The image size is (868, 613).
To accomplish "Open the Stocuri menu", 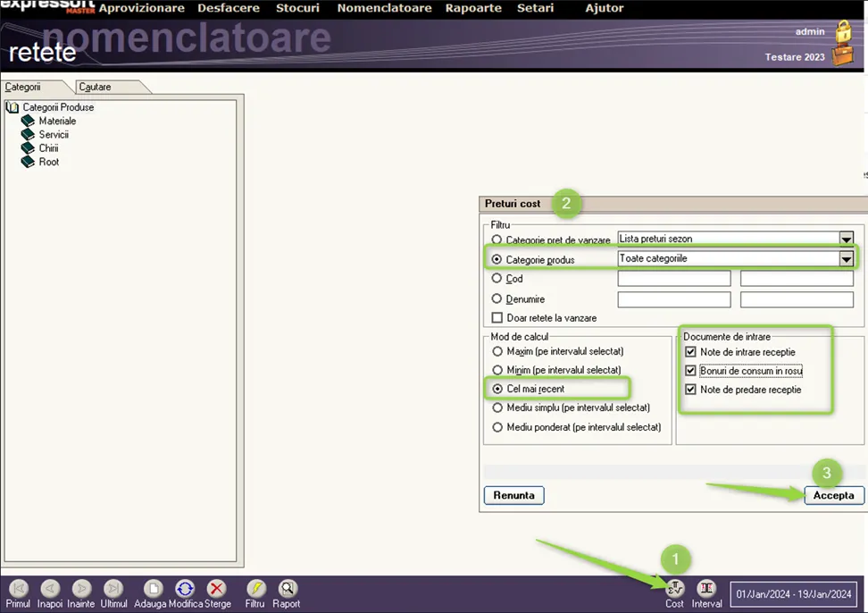I will click(298, 8).
